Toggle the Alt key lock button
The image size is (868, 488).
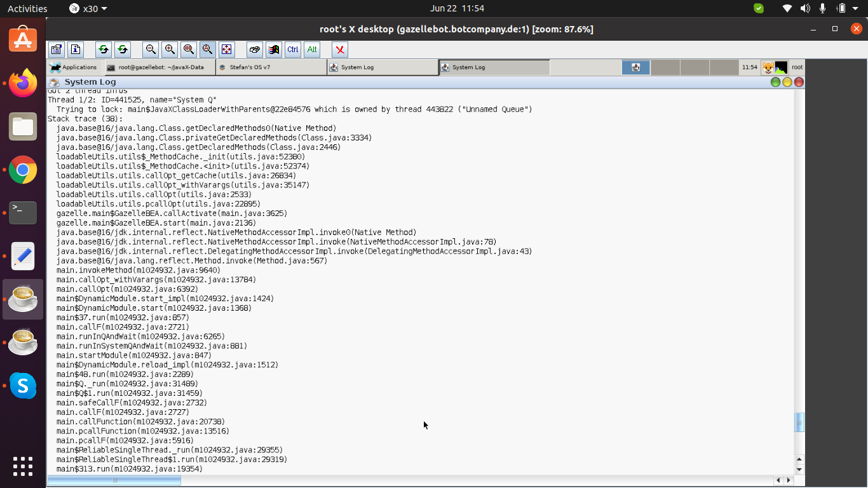tap(311, 50)
